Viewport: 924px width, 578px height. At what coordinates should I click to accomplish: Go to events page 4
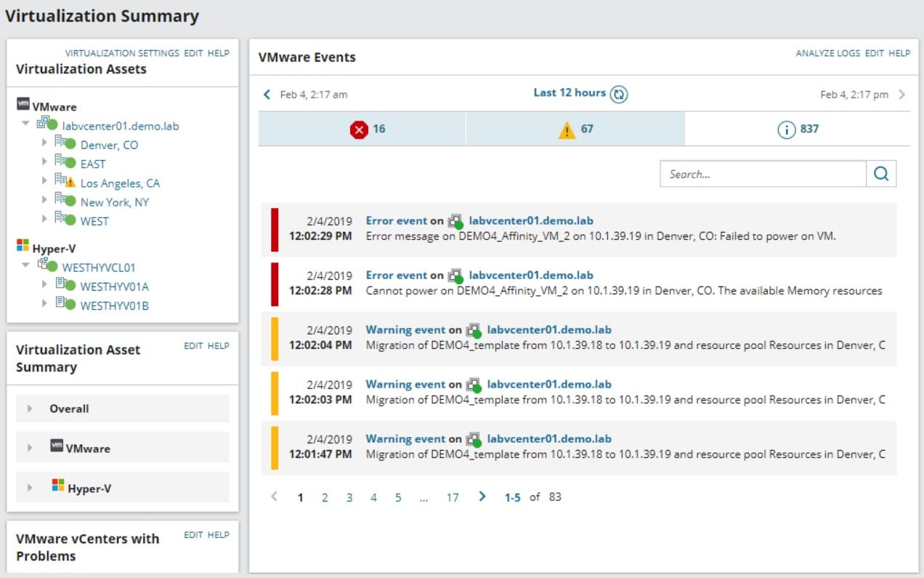[373, 498]
